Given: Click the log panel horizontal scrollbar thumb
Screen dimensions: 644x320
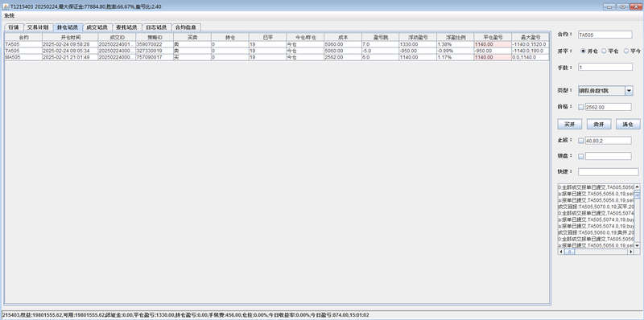Looking at the screenshot, I should [569, 252].
